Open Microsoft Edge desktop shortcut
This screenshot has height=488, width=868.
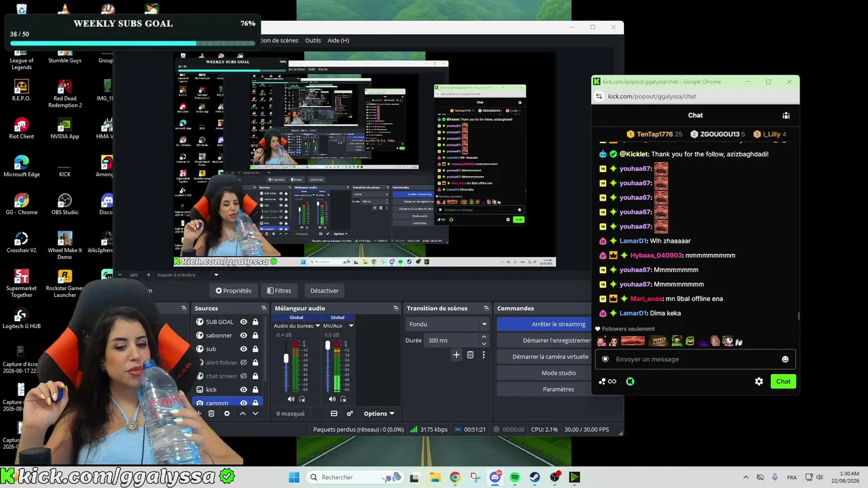coord(22,167)
